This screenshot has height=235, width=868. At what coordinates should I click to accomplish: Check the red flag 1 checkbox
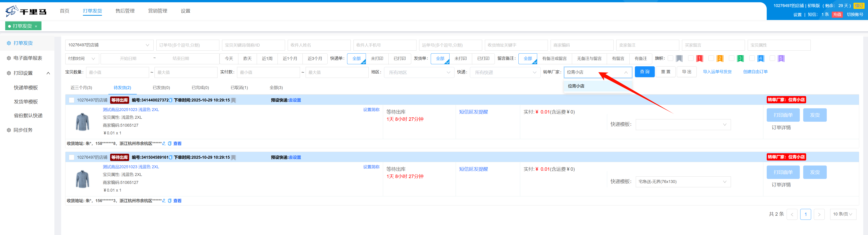pos(690,58)
